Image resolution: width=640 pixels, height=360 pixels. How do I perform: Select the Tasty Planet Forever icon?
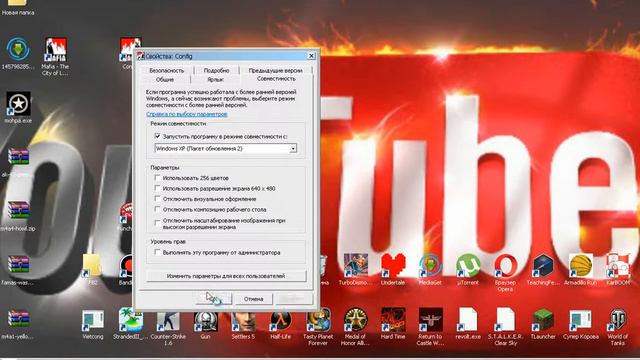318,320
